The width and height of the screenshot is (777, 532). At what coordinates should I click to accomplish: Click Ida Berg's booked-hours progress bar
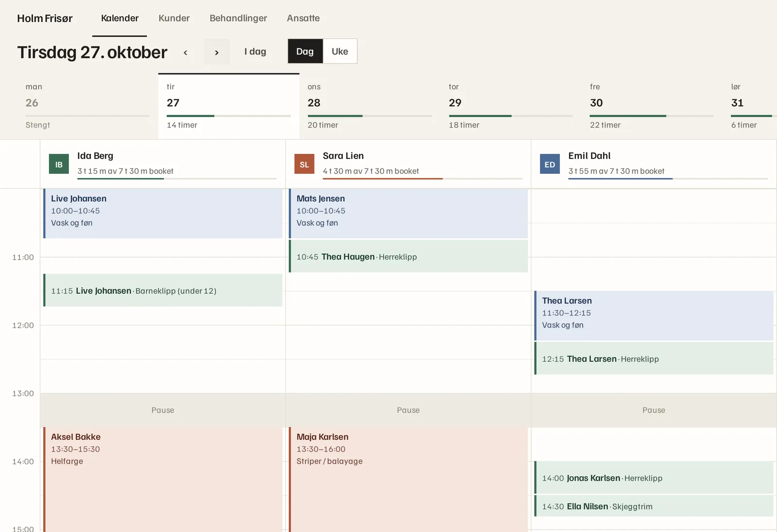(x=177, y=179)
